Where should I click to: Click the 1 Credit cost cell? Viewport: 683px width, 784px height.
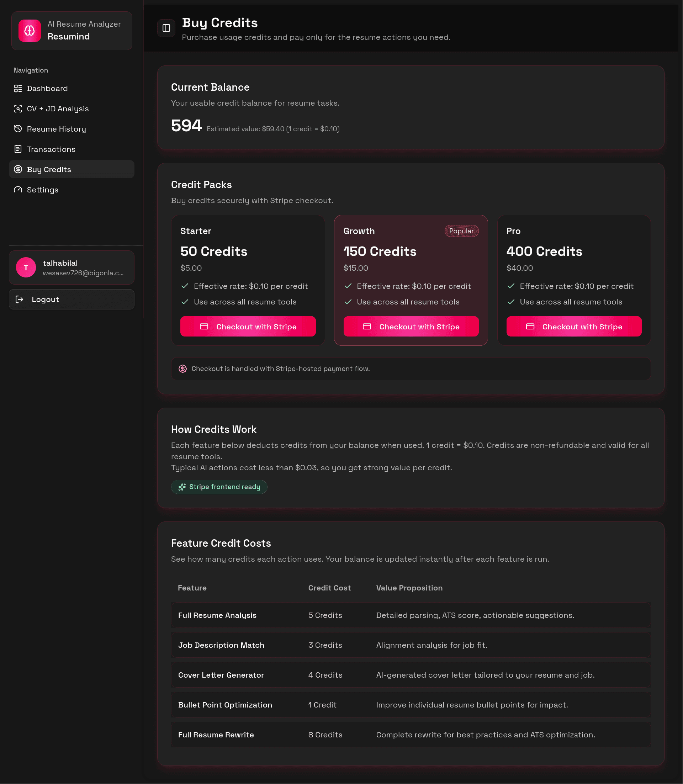click(322, 705)
